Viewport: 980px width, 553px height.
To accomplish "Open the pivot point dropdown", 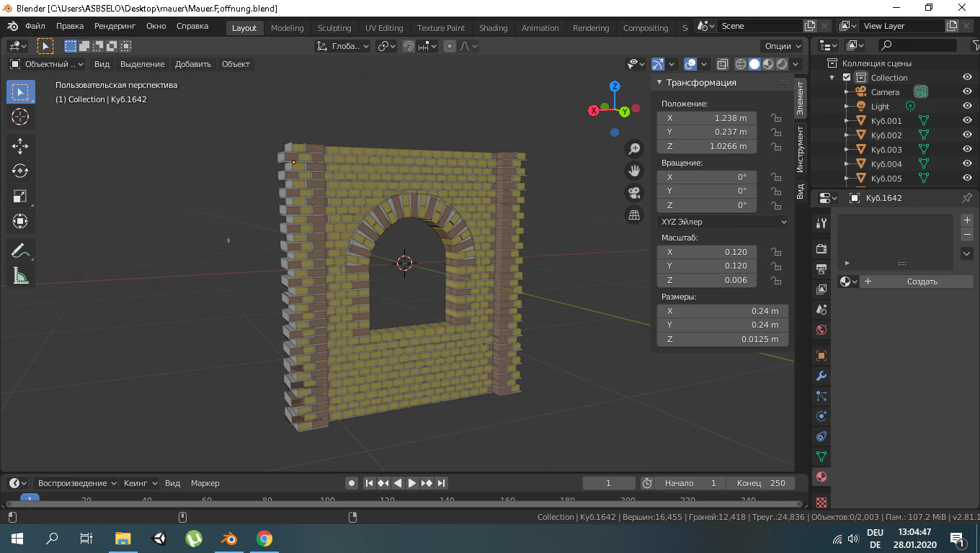I will pos(387,46).
